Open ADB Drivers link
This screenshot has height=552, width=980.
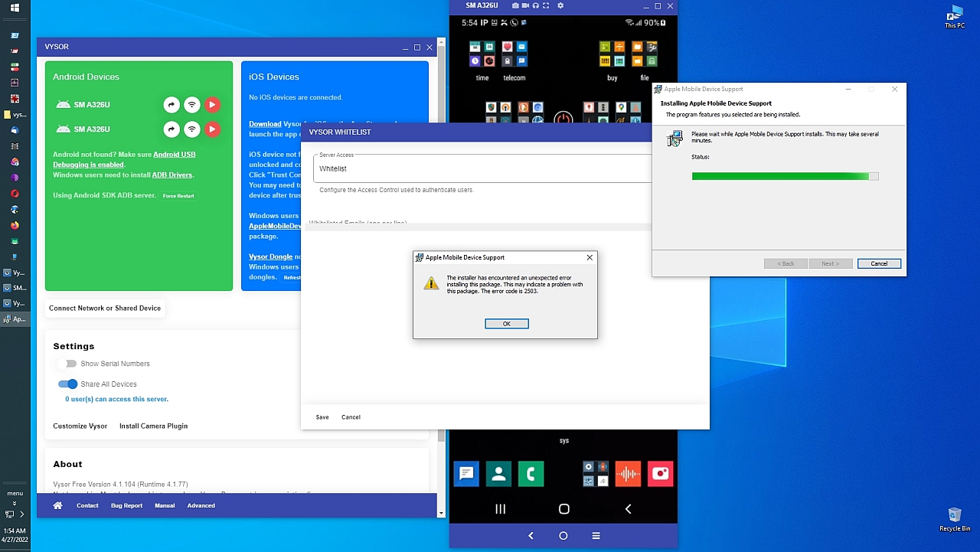pos(172,175)
